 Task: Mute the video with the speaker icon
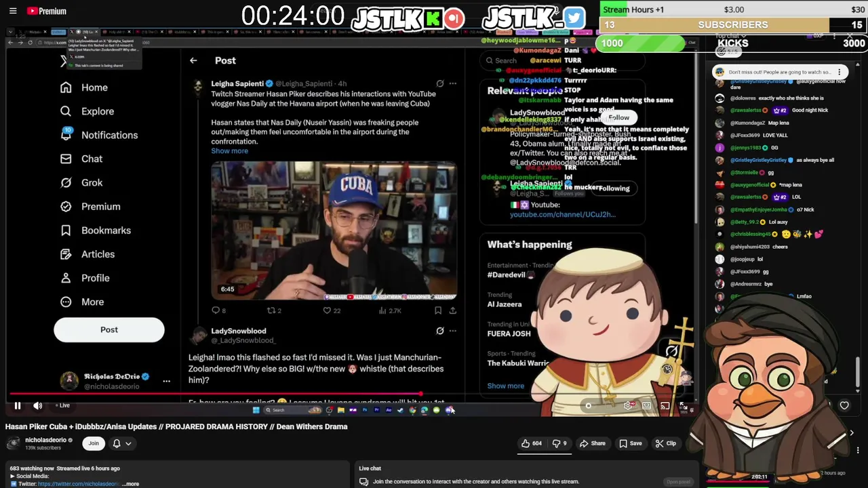[x=38, y=405]
